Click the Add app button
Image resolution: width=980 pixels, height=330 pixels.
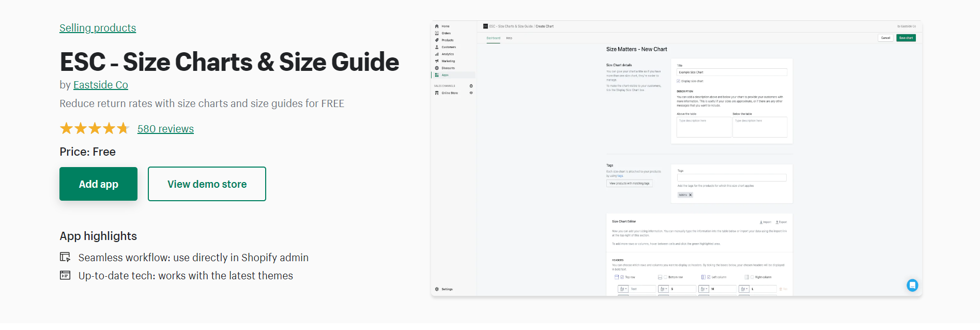(x=98, y=184)
